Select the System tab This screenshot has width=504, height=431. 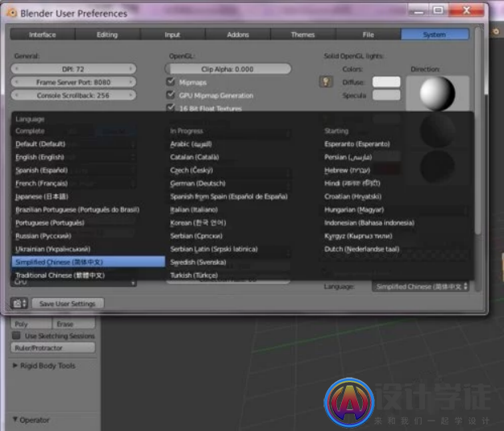(435, 35)
